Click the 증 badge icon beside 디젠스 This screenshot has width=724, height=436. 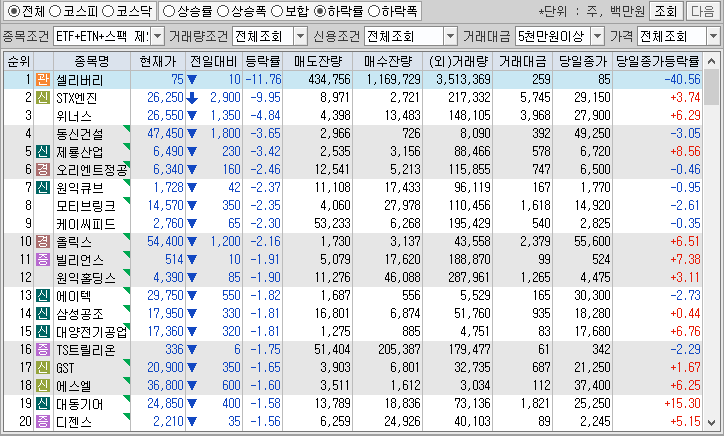click(43, 422)
